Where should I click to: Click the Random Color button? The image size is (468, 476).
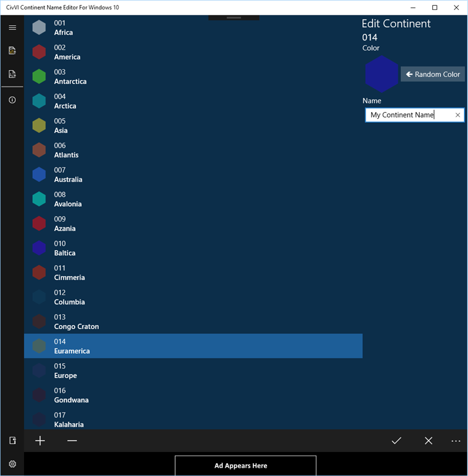pos(433,74)
